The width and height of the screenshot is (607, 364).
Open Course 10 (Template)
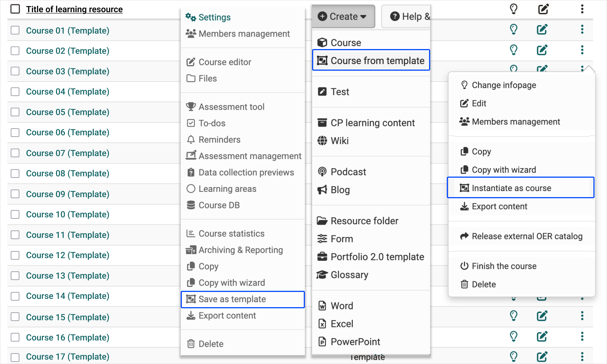pos(67,214)
